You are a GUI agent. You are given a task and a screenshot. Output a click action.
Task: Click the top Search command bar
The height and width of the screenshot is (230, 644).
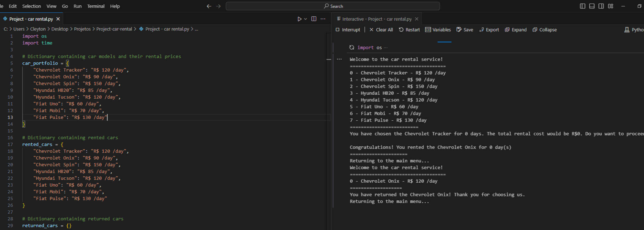tap(333, 6)
